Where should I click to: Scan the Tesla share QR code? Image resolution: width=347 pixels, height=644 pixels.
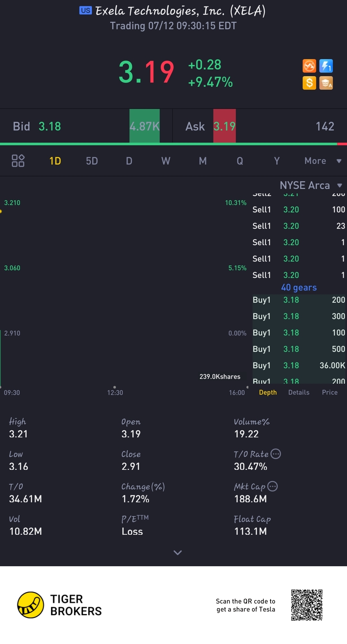307,605
